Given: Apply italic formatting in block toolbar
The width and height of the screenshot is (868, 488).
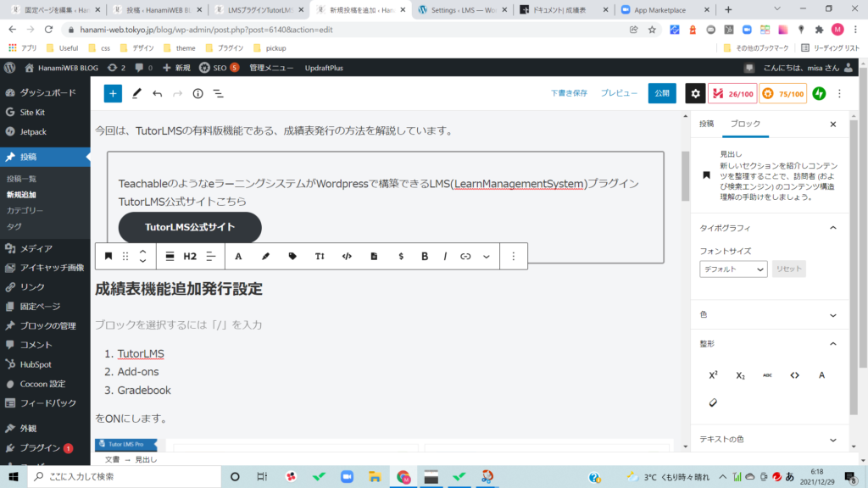Looking at the screenshot, I should (445, 256).
